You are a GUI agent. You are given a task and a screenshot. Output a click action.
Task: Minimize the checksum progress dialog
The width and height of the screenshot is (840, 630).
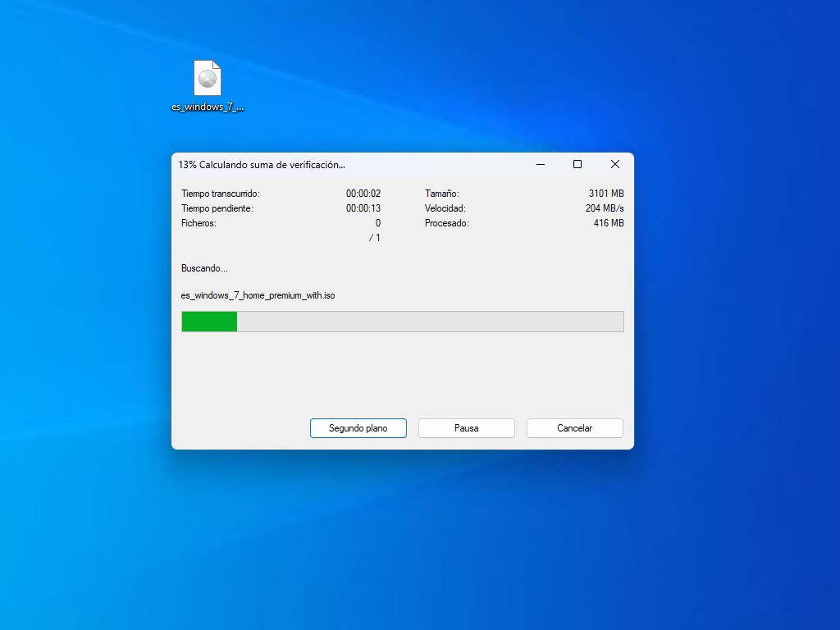tap(541, 164)
